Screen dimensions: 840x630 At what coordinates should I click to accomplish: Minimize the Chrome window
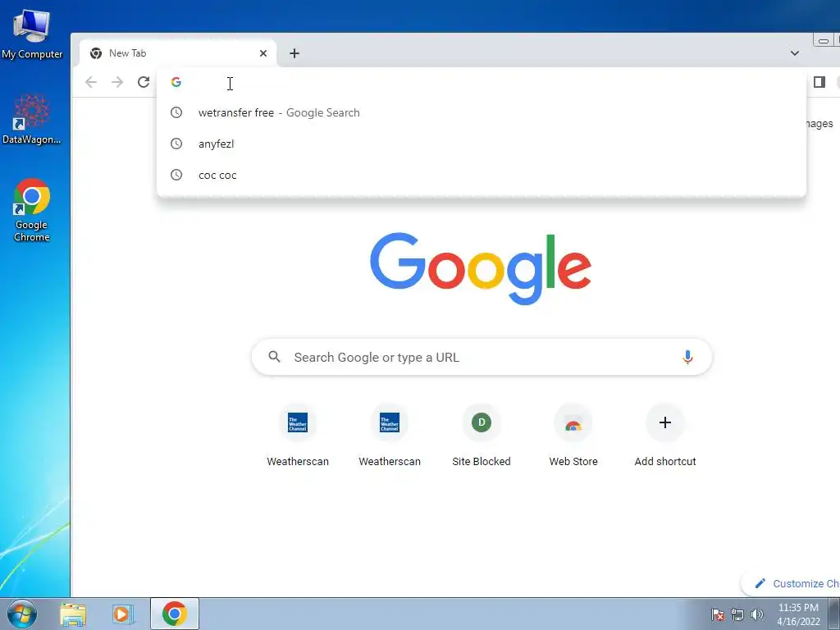(824, 40)
